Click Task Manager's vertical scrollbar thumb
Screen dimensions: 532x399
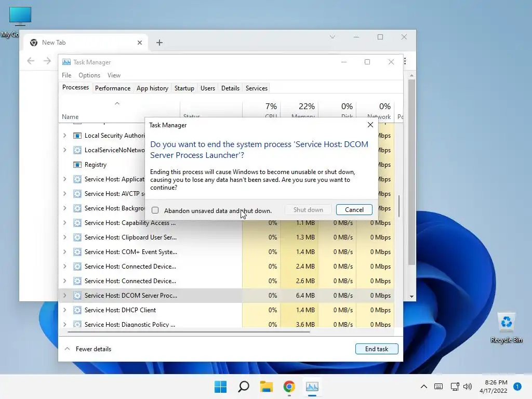tap(399, 206)
